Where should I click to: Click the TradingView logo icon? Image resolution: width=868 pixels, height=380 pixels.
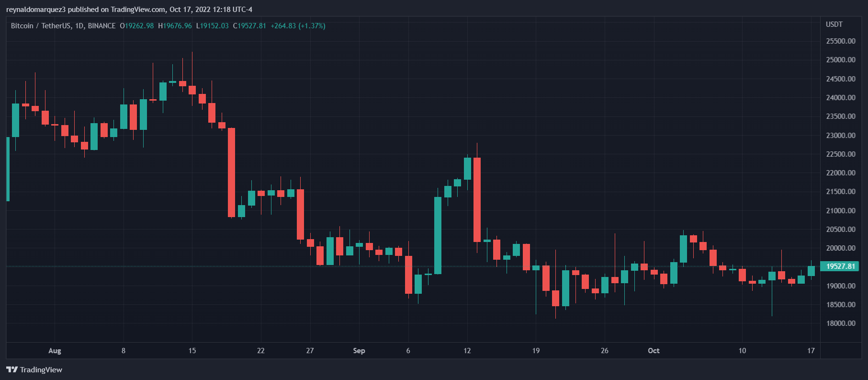(x=11, y=369)
